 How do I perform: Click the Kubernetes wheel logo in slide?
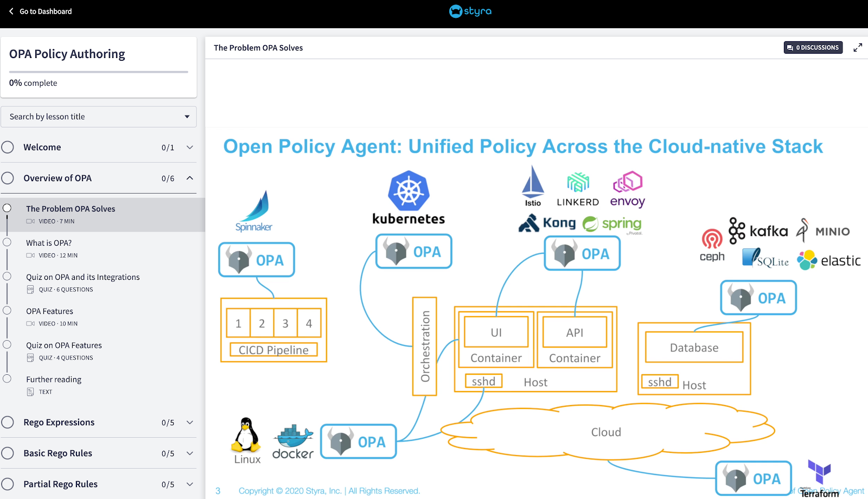(x=409, y=191)
